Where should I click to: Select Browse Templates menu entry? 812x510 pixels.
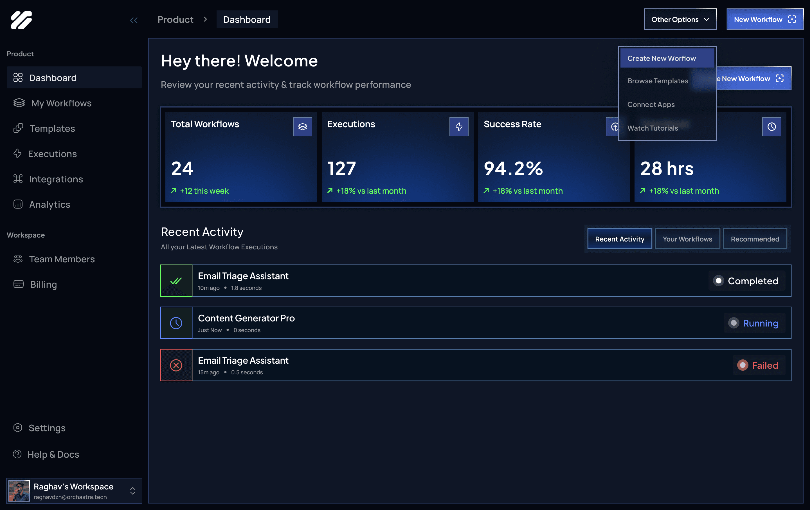(x=657, y=81)
